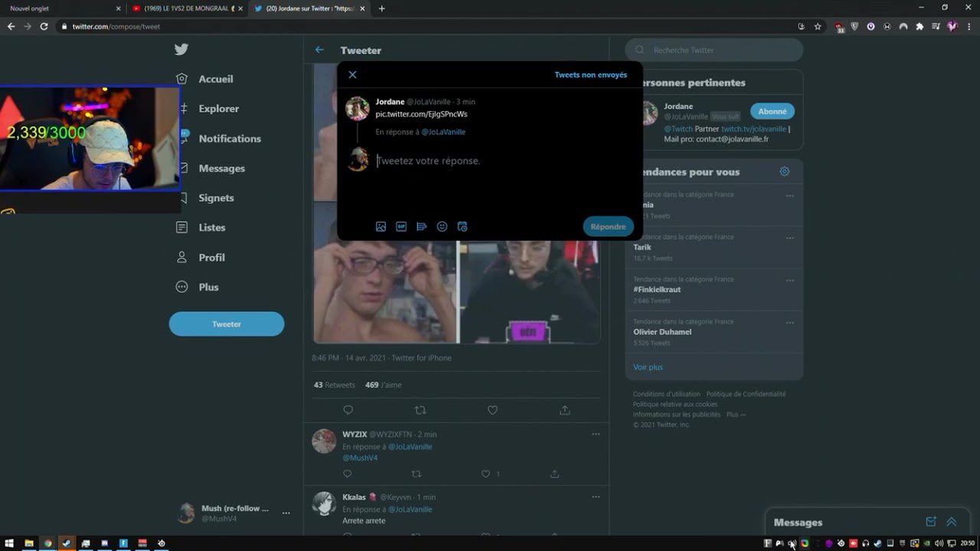Toggle the Abonné follow button
The height and width of the screenshot is (551, 980).
[772, 111]
